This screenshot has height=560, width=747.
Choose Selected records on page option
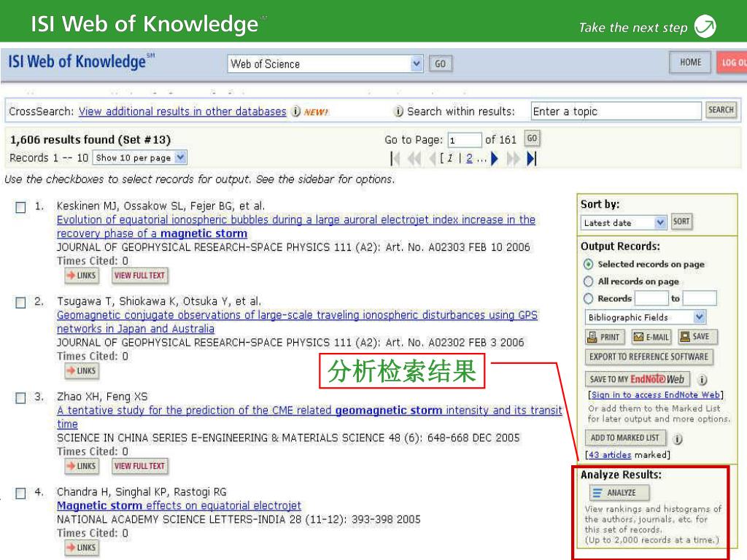point(589,264)
